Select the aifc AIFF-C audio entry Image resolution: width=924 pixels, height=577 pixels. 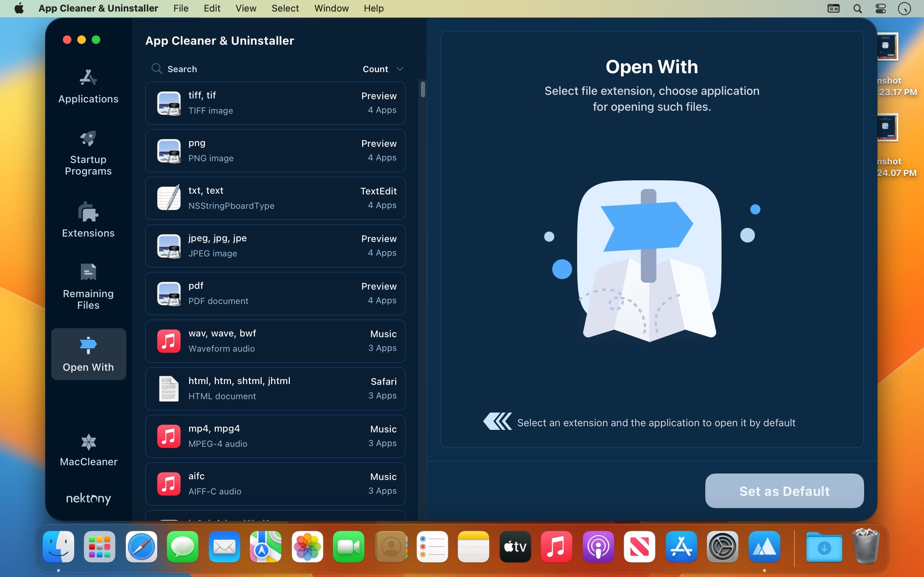[275, 483]
